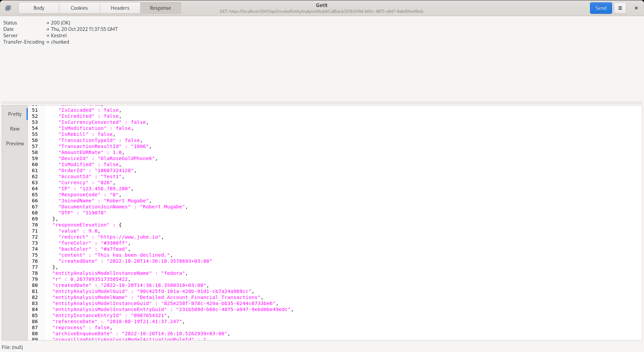The width and height of the screenshot is (644, 352).
Task: Switch to the Headers tab
Action: click(120, 8)
